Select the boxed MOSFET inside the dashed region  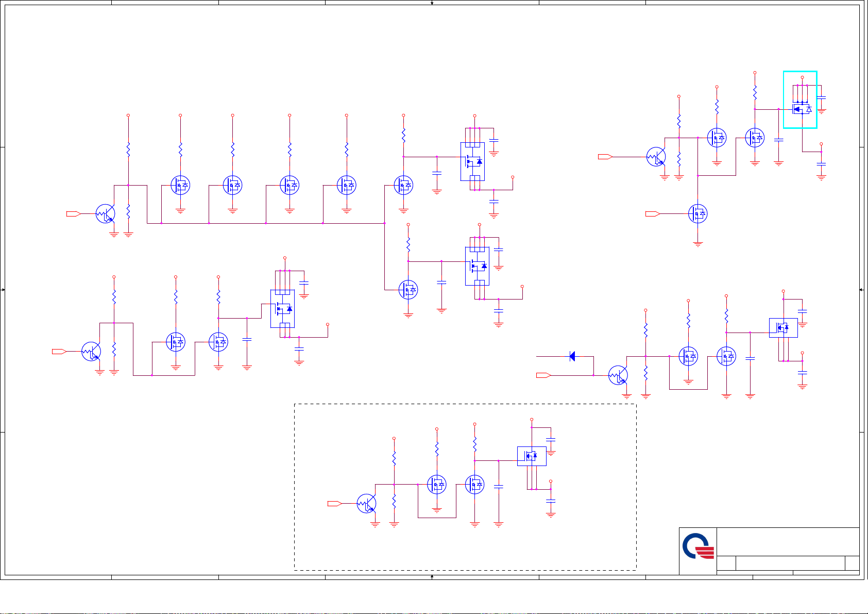pyautogui.click(x=532, y=456)
